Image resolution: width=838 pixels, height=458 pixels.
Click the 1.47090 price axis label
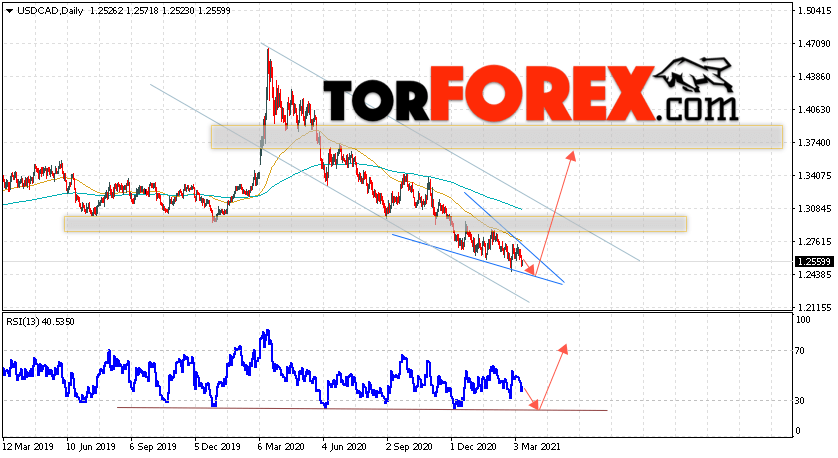[x=814, y=44]
